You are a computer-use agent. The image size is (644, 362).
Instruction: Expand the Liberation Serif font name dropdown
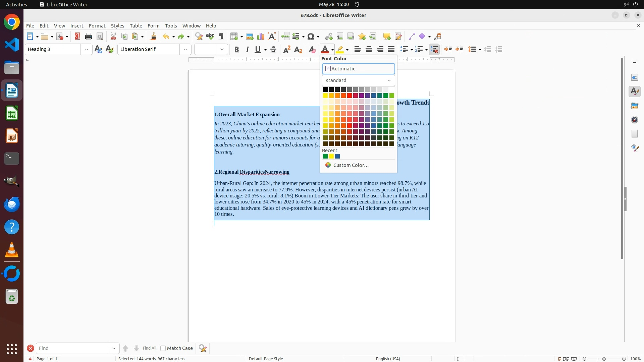pos(185,50)
